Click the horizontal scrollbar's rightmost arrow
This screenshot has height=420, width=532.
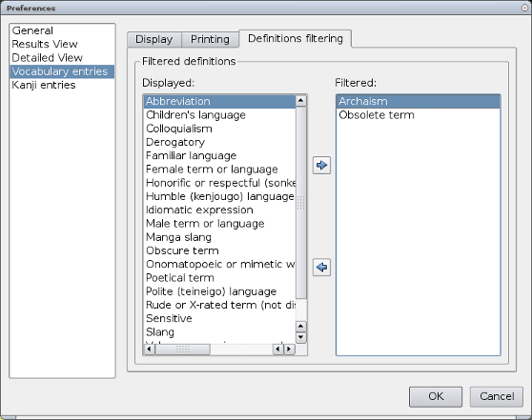[290, 349]
